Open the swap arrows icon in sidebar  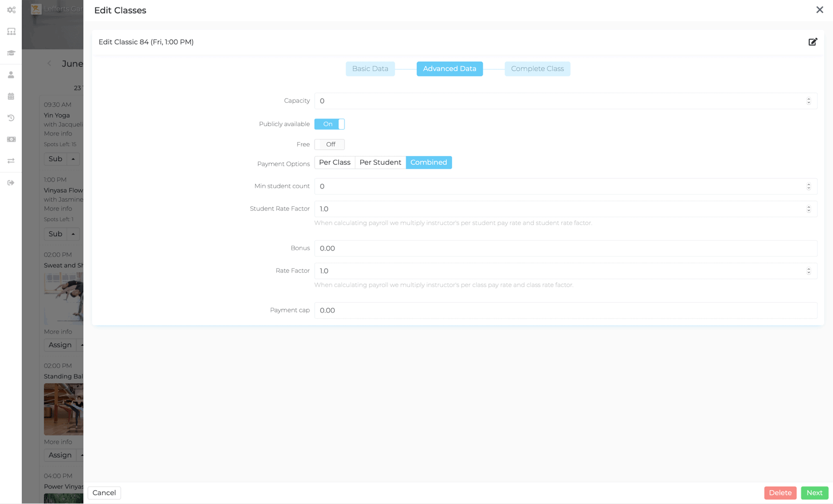[11, 161]
